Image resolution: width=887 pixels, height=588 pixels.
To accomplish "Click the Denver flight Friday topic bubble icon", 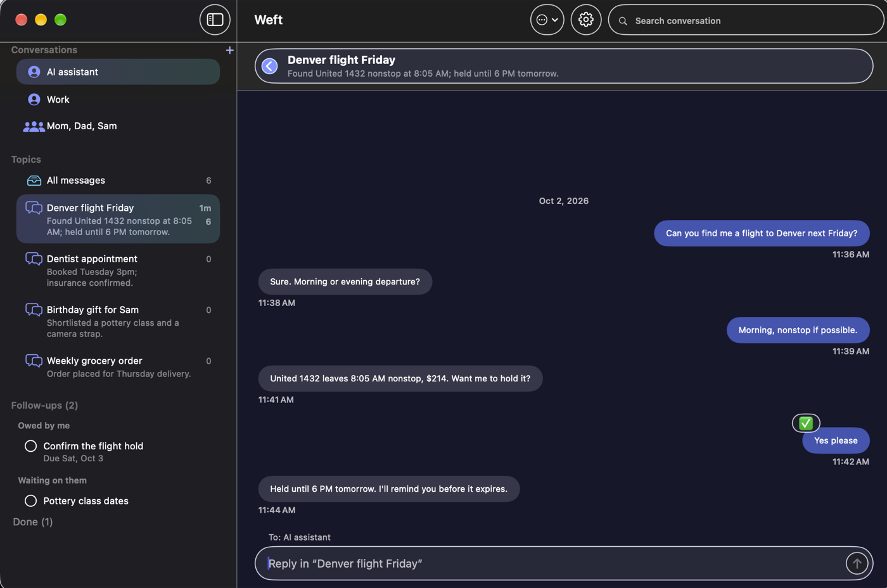I will tap(34, 208).
